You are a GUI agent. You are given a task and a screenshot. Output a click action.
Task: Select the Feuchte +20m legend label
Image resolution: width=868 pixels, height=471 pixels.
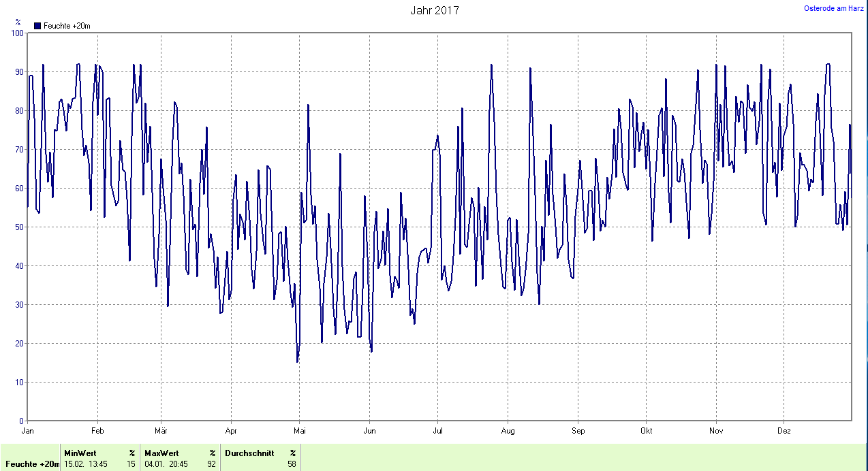click(x=67, y=26)
